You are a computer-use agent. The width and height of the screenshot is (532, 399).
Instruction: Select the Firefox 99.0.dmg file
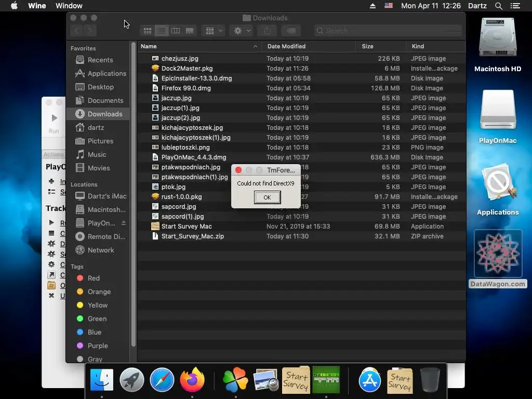(301, 88)
